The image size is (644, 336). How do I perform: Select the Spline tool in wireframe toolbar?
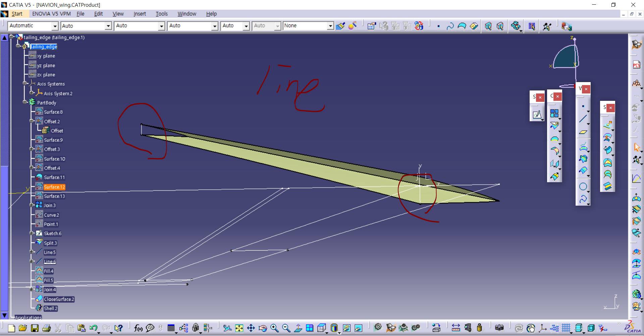583,199
